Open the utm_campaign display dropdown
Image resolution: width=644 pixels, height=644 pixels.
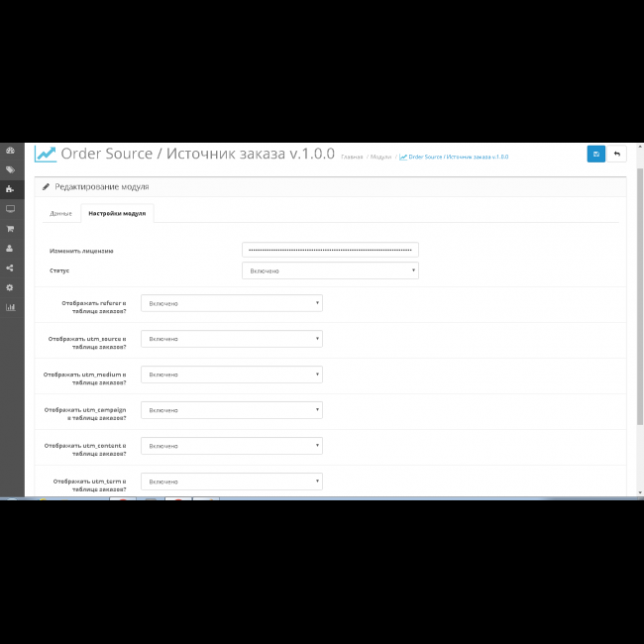point(231,410)
